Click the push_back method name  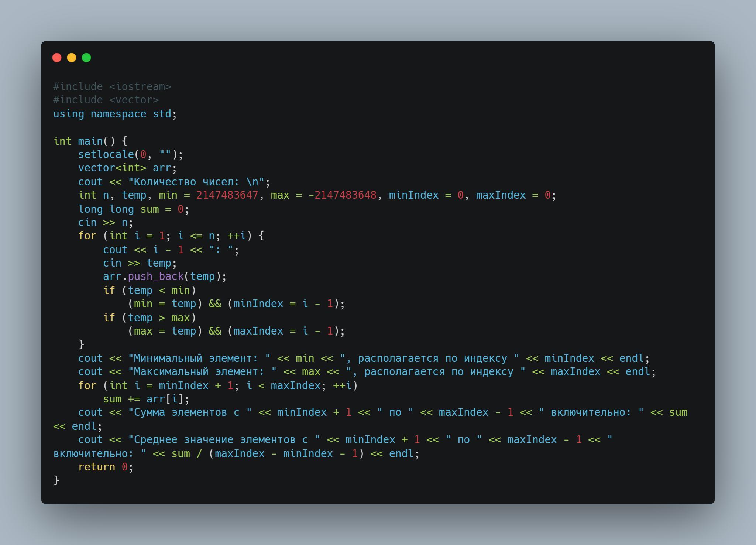coord(156,277)
